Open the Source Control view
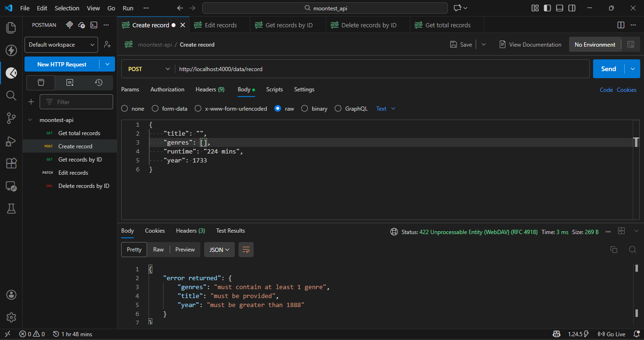Screen dimensions: 644x340 point(11,118)
